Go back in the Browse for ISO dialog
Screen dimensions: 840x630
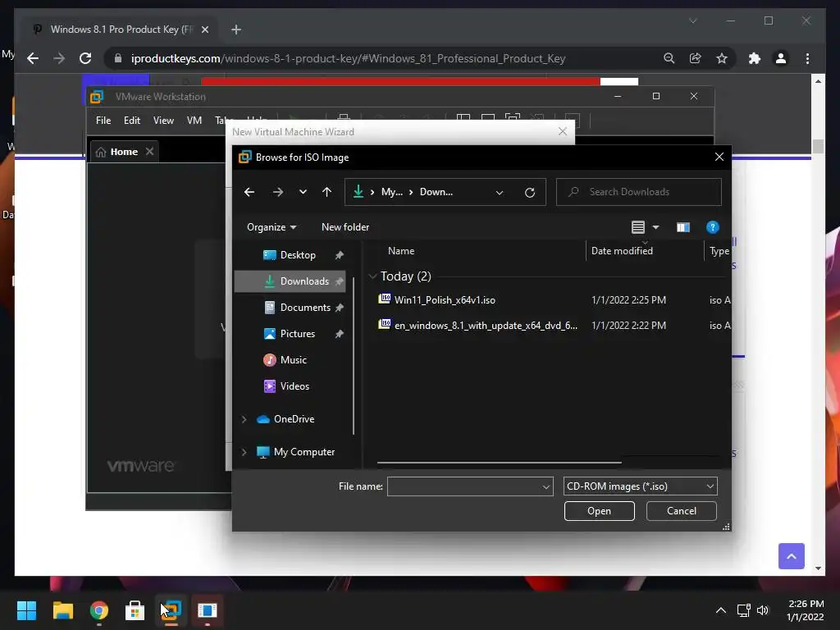(249, 192)
